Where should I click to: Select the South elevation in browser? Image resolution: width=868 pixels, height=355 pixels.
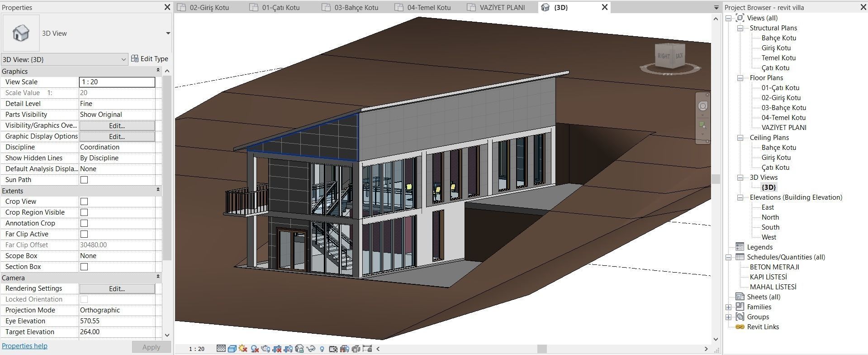[x=770, y=227]
